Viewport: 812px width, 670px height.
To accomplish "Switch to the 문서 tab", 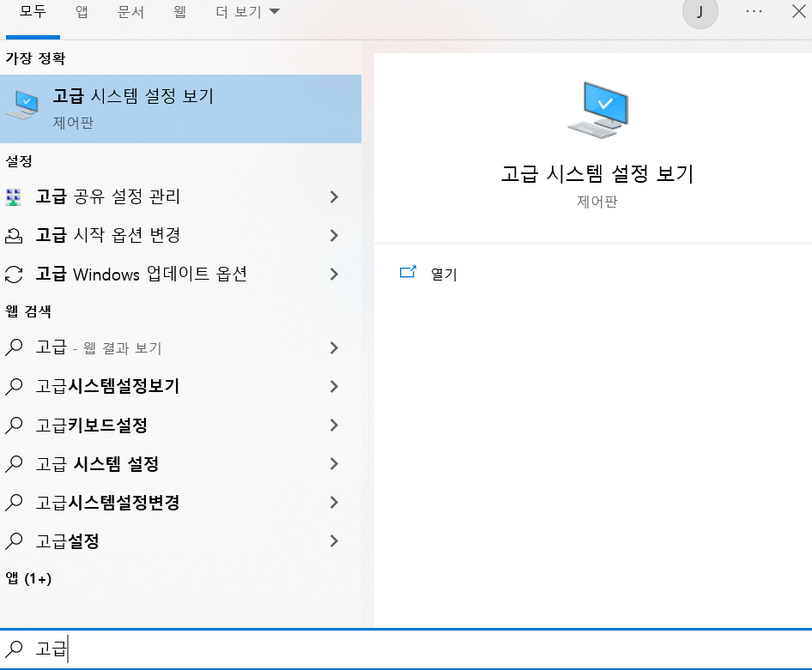I will 130,11.
